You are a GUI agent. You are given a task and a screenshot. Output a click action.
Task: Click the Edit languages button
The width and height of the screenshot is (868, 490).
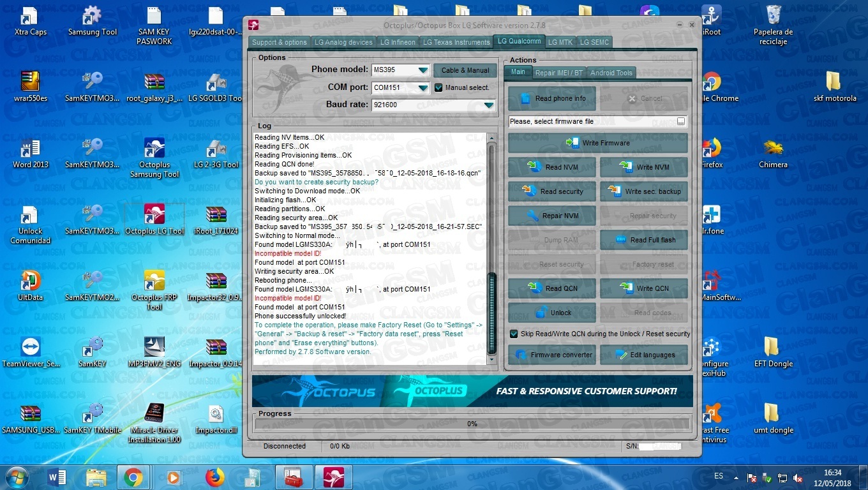tap(644, 355)
